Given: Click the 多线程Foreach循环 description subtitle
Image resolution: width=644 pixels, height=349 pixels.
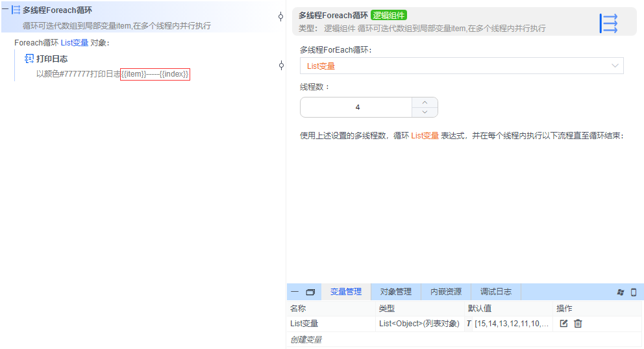Looking at the screenshot, I should 117,25.
